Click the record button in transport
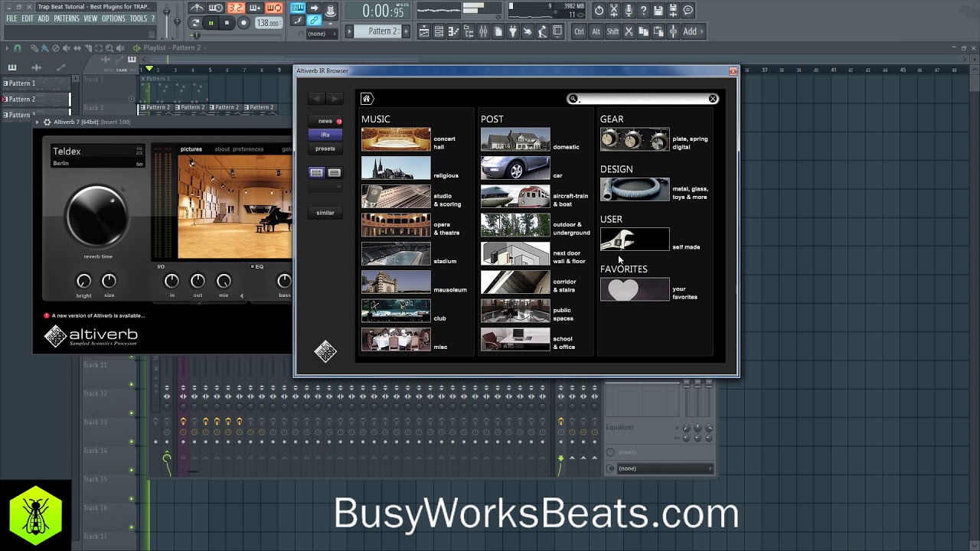980x551 pixels. [x=243, y=23]
